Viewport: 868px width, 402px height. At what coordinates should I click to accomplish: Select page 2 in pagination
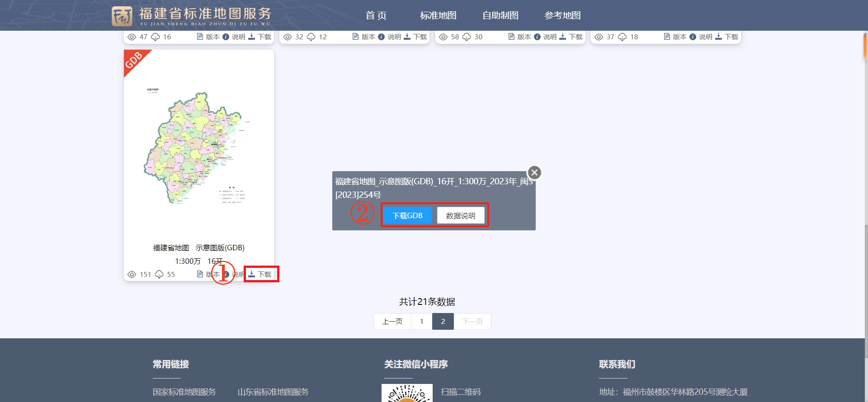click(443, 321)
